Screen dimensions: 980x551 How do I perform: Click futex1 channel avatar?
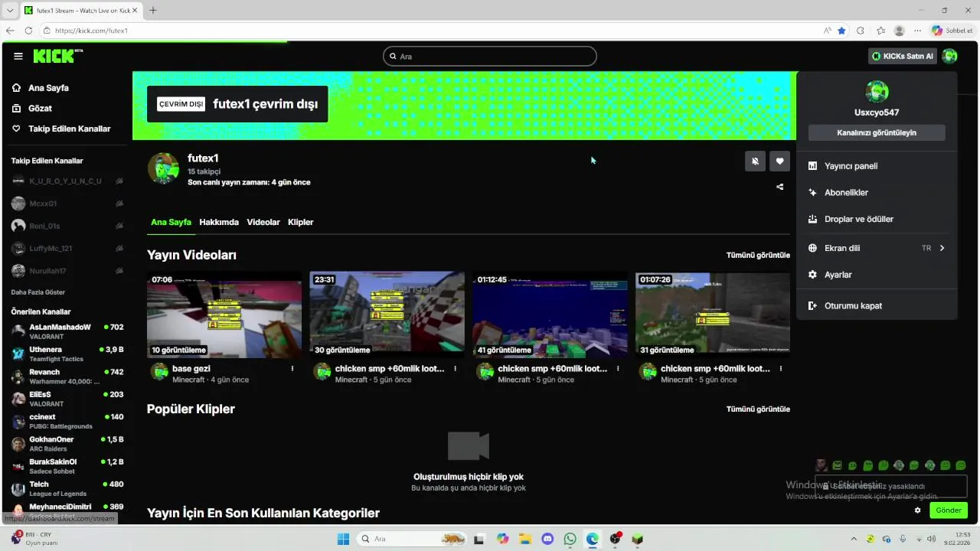click(x=163, y=168)
